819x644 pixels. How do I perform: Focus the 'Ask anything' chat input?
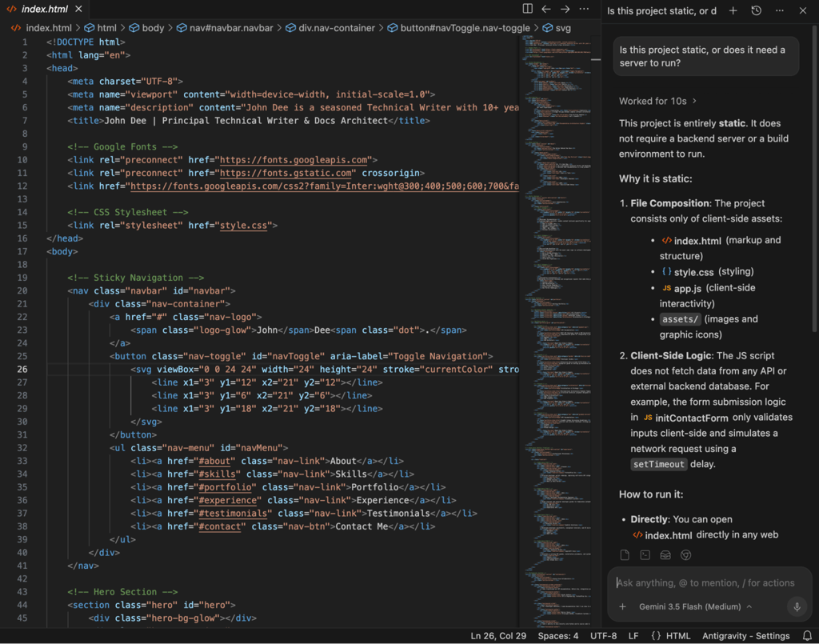tap(705, 583)
